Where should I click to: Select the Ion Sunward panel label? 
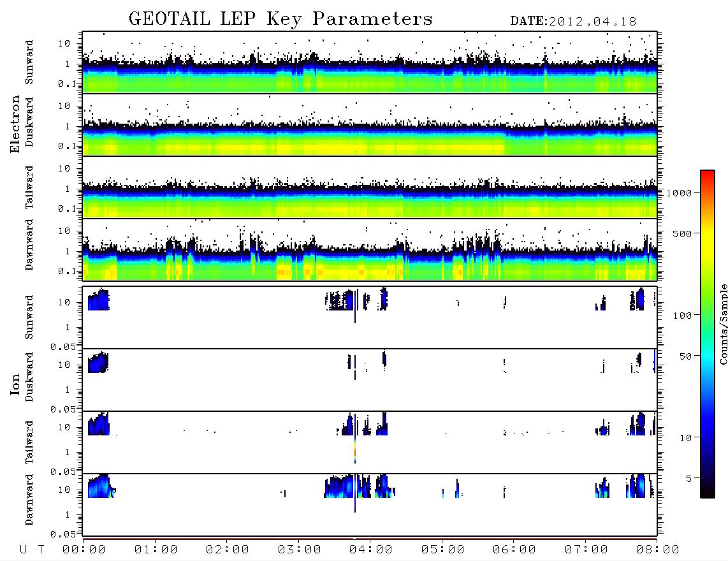(x=29, y=317)
